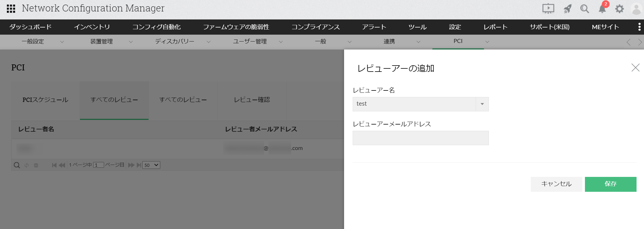Expand the 一般 submenu chevron
Screen dimensions: 644x229
click(x=350, y=42)
